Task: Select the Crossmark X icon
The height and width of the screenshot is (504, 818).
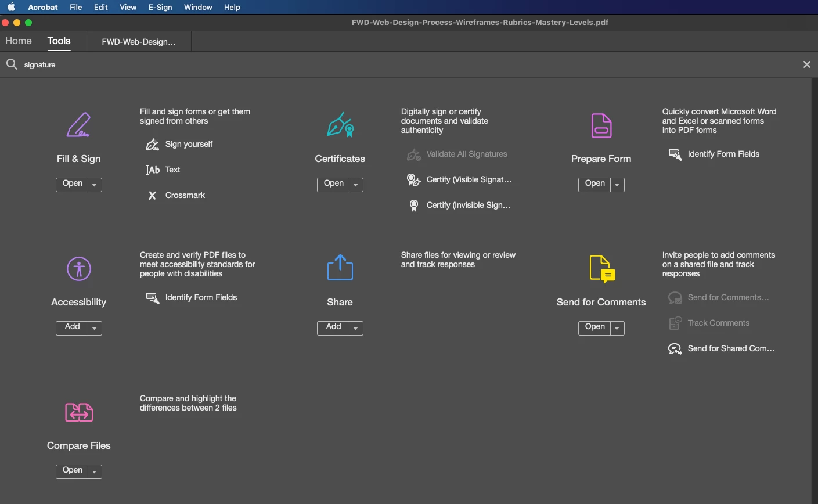Action: tap(152, 196)
